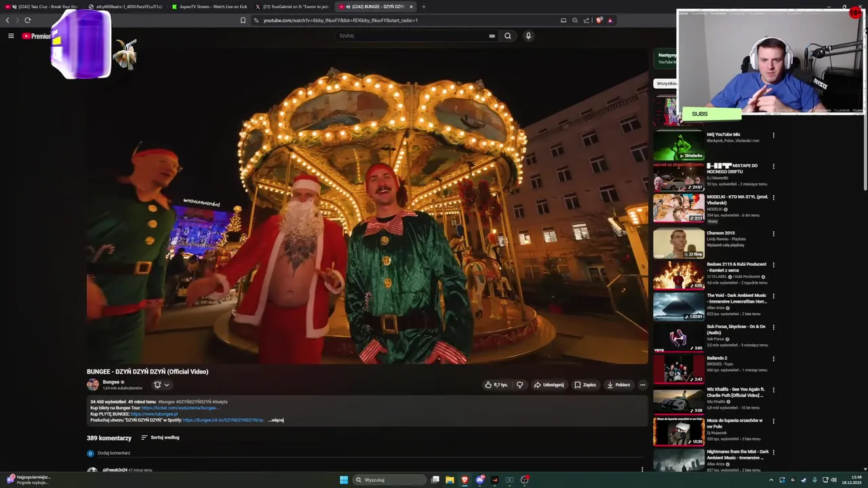The width and height of the screenshot is (868, 488).
Task: Click the Windows taskbar Wyszukaj search box
Action: (389, 480)
